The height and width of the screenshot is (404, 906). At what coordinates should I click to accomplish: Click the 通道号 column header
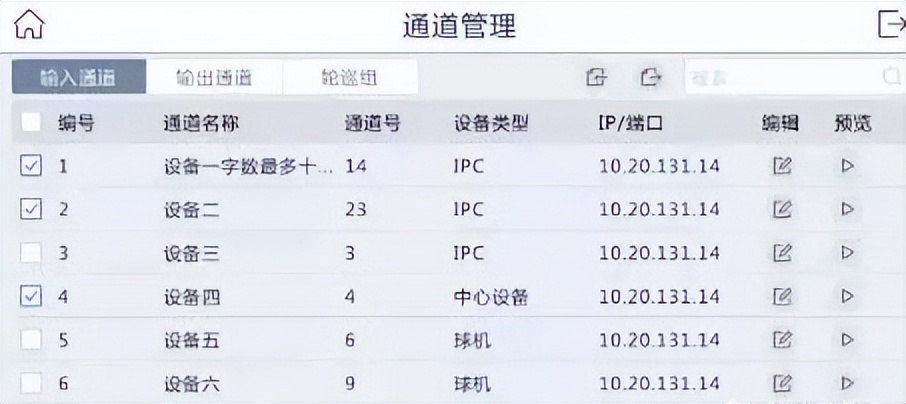coord(372,124)
